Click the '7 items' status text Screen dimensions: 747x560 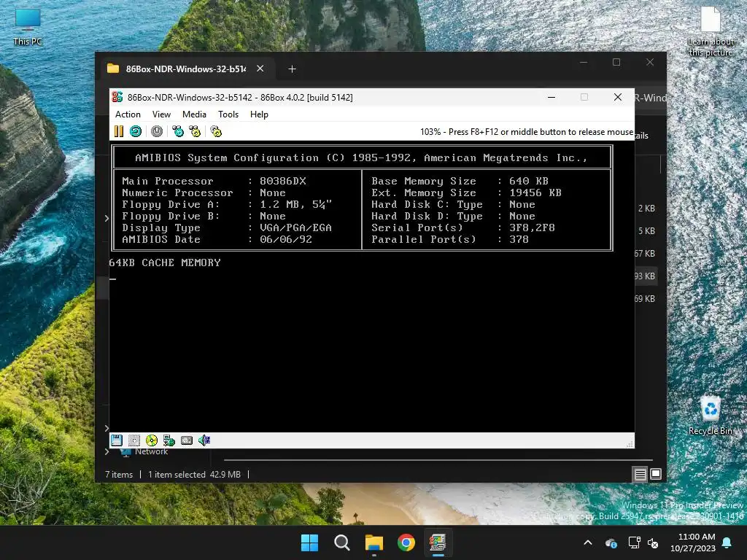[119, 474]
